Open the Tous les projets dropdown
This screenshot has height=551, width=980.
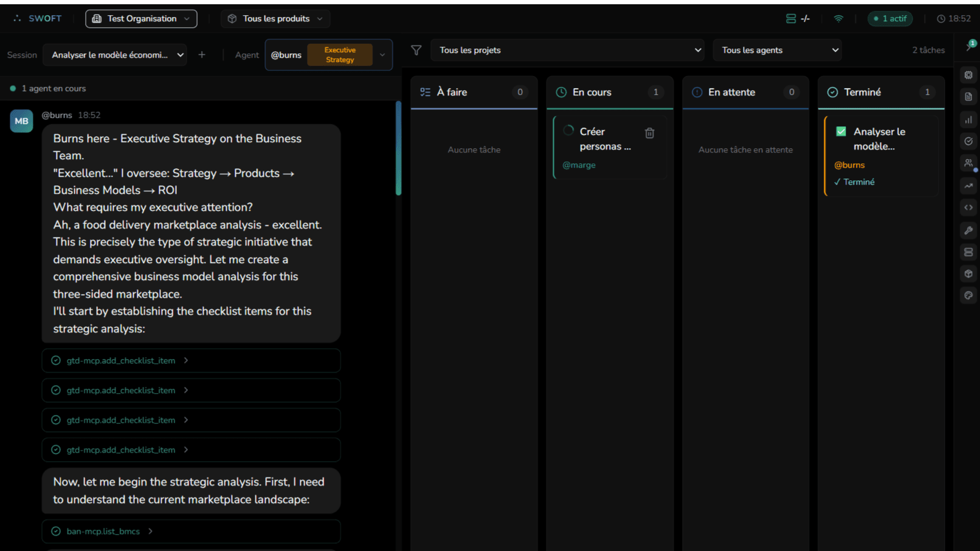[567, 50]
